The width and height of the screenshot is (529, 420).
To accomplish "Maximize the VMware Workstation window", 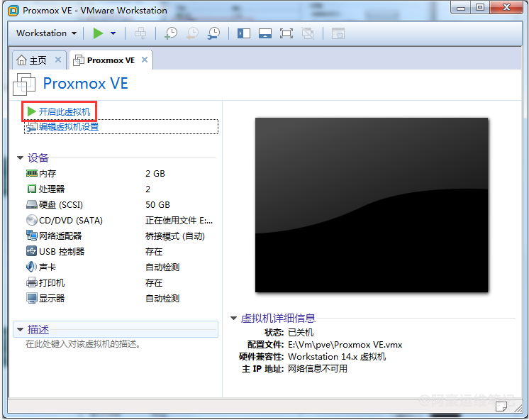I will [480, 7].
